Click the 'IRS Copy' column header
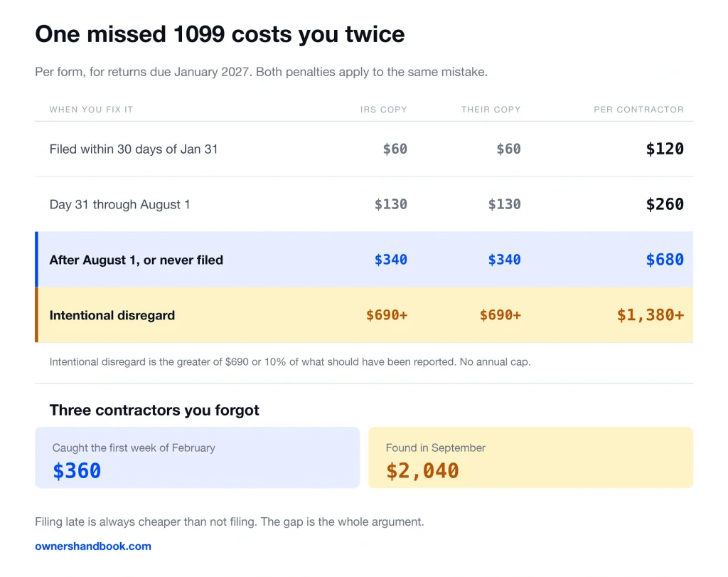This screenshot has height=577, width=728. point(383,110)
